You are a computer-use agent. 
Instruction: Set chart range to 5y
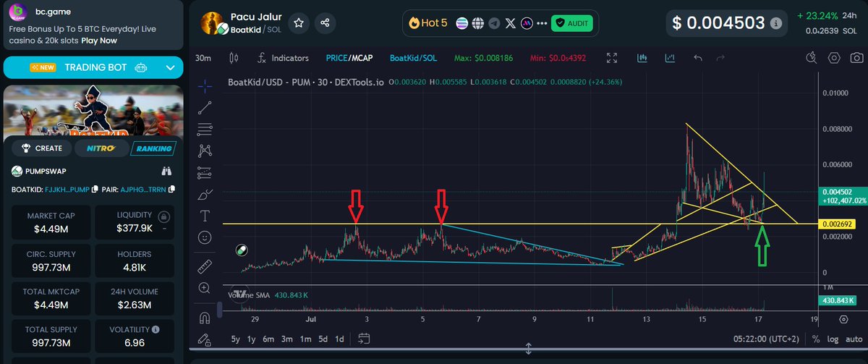coord(236,339)
